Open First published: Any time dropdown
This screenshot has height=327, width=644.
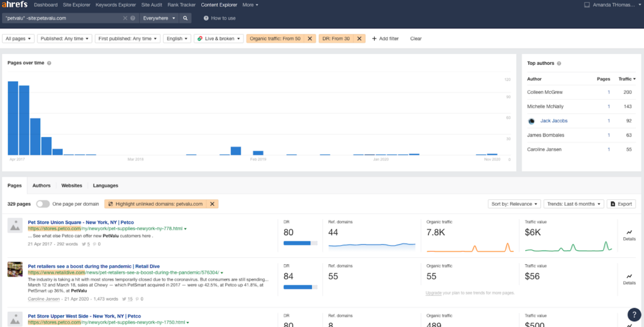[x=128, y=38]
